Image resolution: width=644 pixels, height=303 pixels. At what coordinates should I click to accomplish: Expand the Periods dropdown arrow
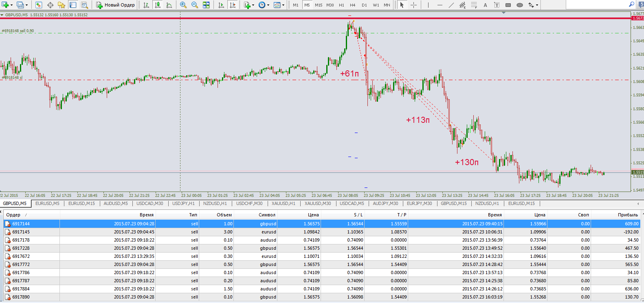(268, 5)
